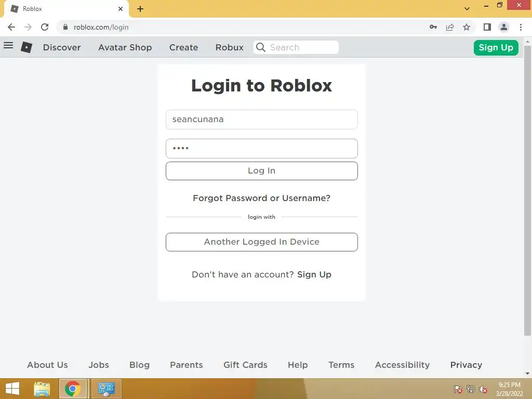Click the Action Center flag tray icon
532x399 pixels.
click(458, 389)
